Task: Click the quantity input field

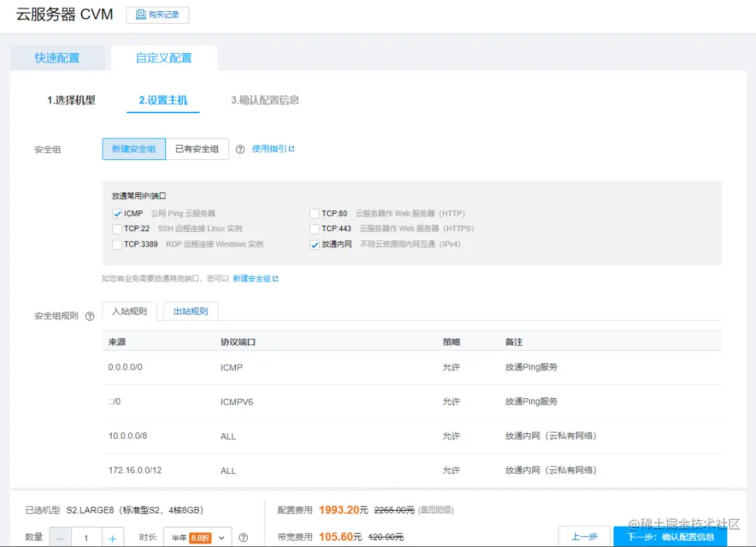Action: 87,538
